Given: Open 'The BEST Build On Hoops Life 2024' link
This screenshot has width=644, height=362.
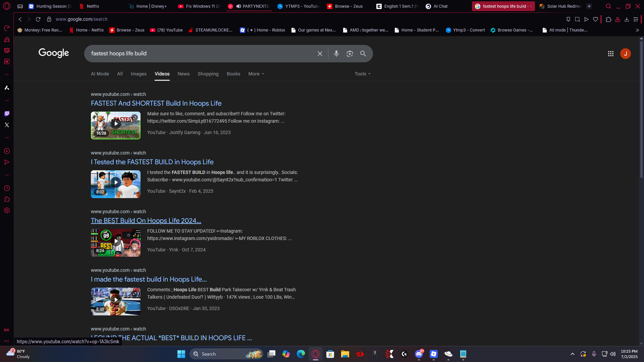Looking at the screenshot, I should point(146,221).
